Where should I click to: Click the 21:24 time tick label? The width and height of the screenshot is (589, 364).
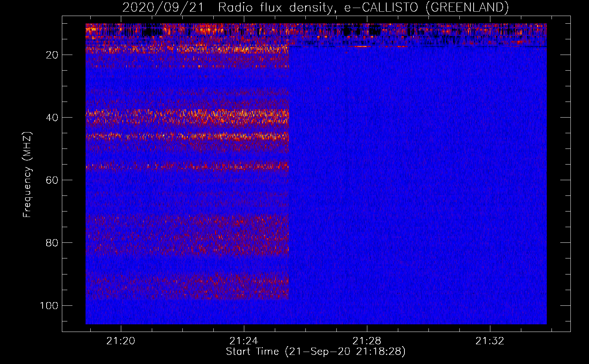point(244,341)
